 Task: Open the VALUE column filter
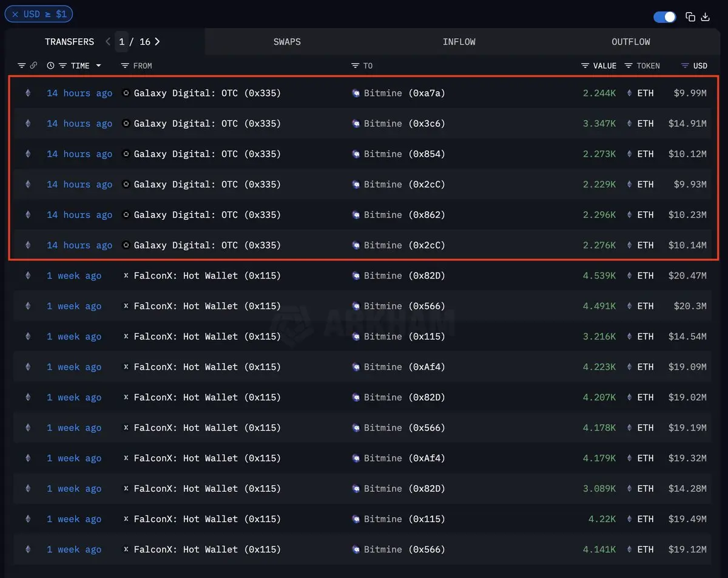point(585,66)
